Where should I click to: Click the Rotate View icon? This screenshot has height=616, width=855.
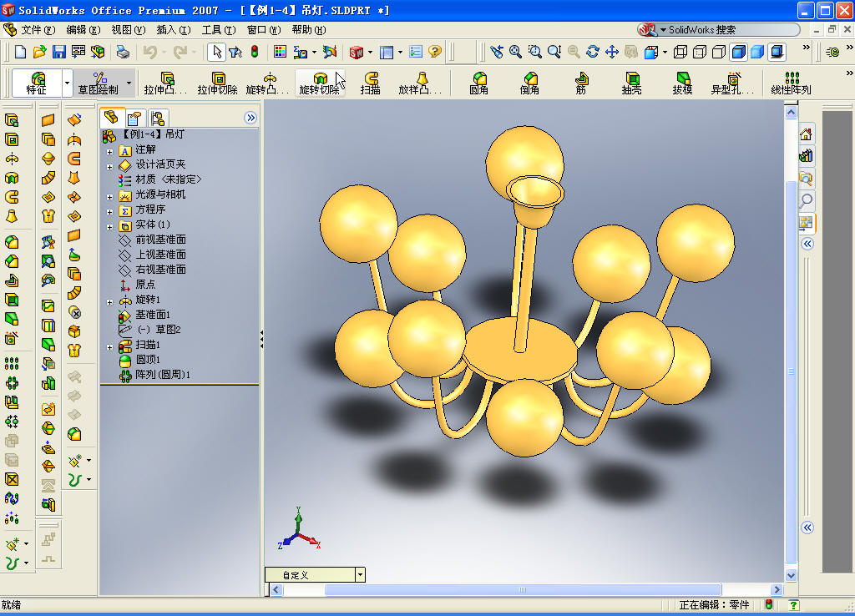pos(593,52)
